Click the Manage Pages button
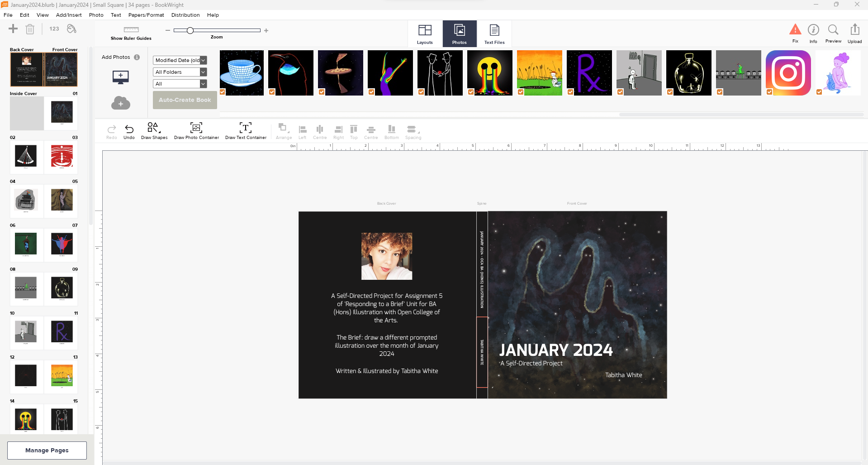 (47, 450)
